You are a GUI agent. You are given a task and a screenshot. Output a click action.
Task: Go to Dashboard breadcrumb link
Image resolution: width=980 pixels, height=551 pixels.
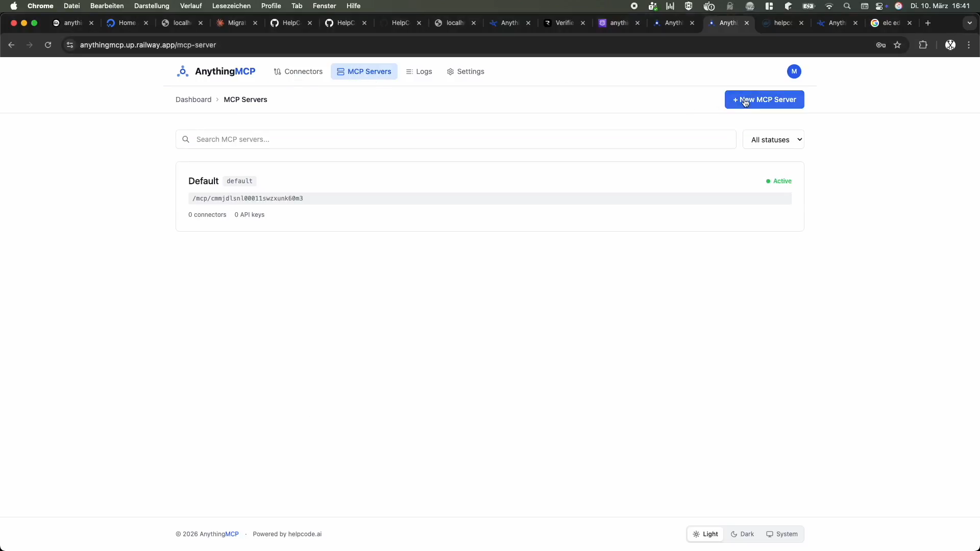(x=193, y=99)
